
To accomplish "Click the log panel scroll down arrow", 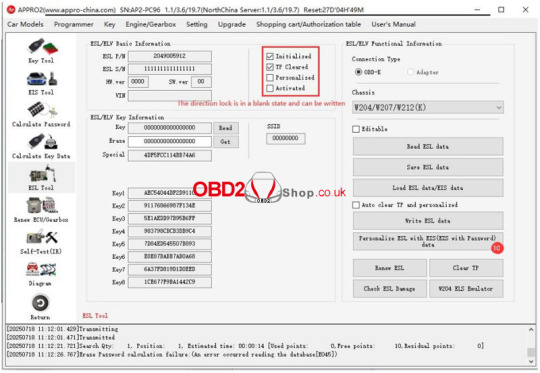I will [x=531, y=361].
